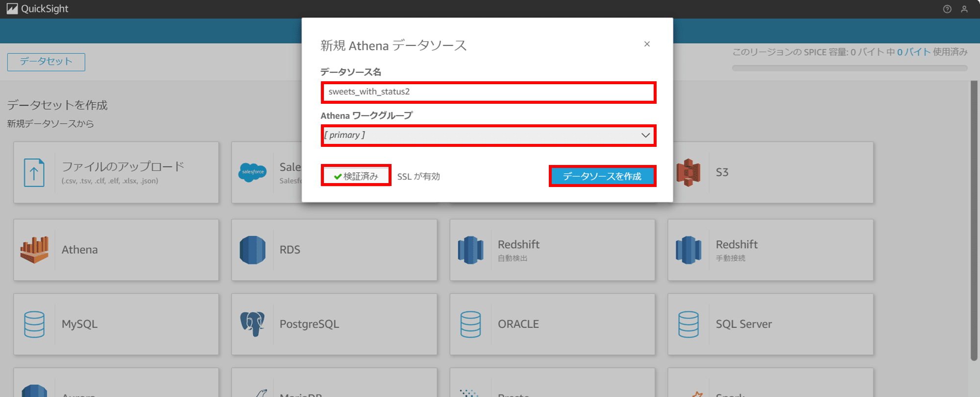Screen dimensions: 980x397
Task: Click the Salesforce cloud icon
Action: [252, 172]
